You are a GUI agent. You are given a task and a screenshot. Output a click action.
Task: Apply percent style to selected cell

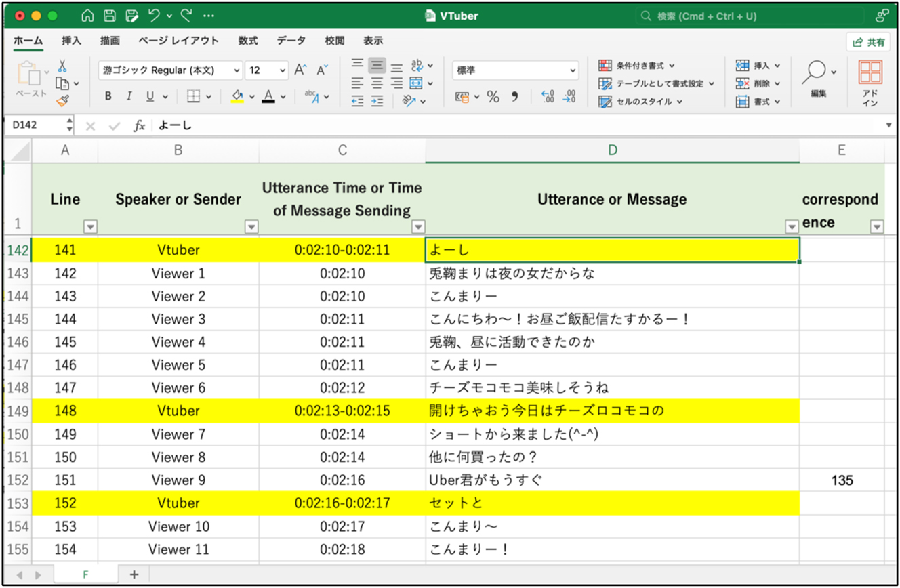493,96
